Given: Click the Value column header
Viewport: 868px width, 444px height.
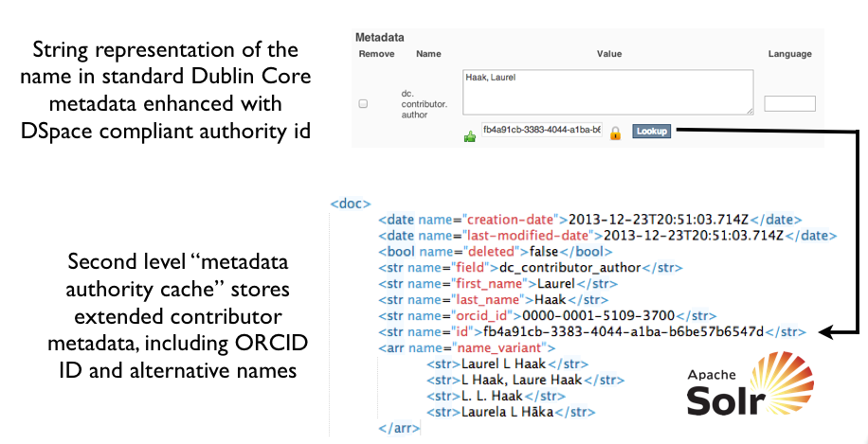Looking at the screenshot, I should [x=608, y=54].
